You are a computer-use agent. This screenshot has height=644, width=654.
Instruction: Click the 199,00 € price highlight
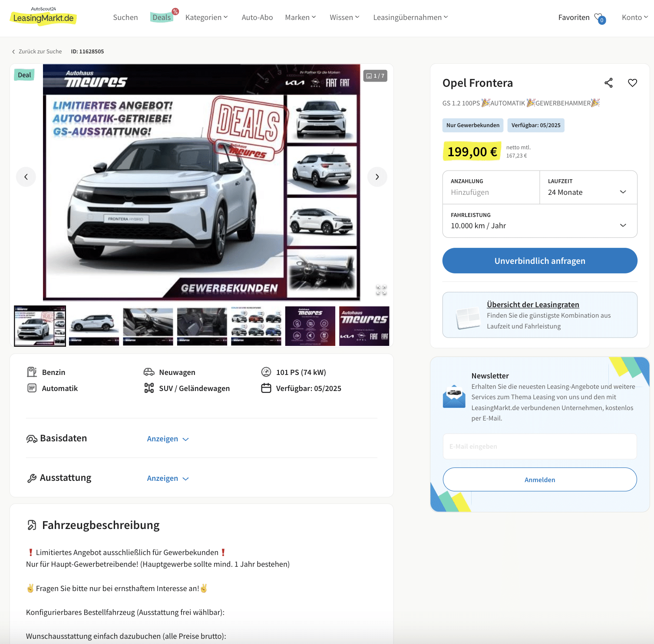pos(472,151)
